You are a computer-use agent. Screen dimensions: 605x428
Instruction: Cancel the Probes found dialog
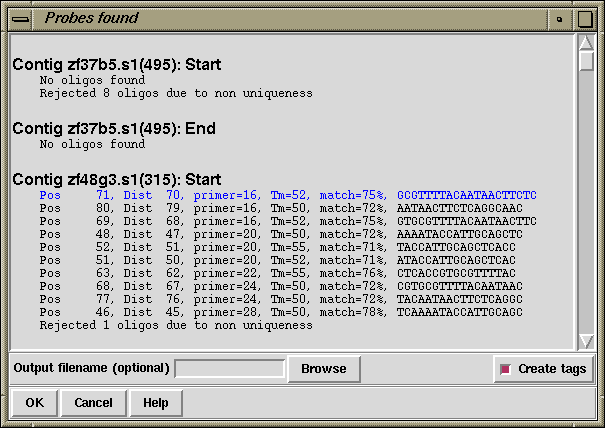pyautogui.click(x=93, y=403)
